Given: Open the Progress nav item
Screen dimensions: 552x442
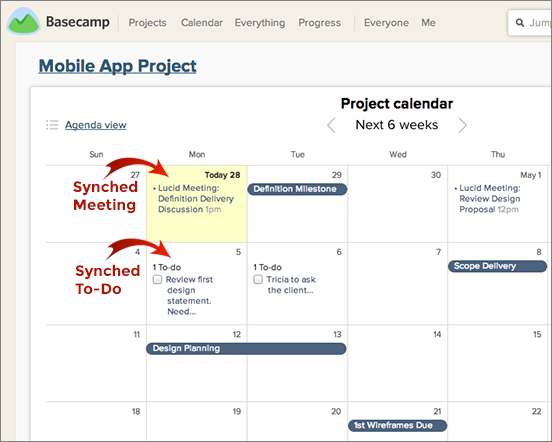Looking at the screenshot, I should 320,23.
